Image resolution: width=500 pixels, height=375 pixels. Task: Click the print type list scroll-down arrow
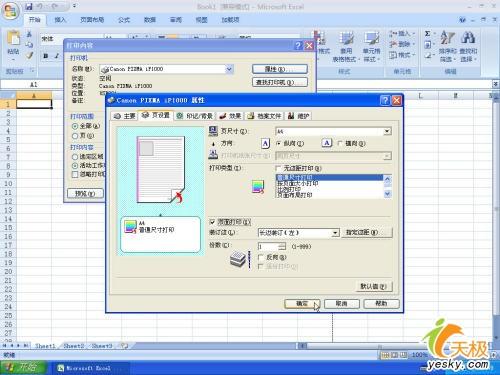[x=387, y=194]
